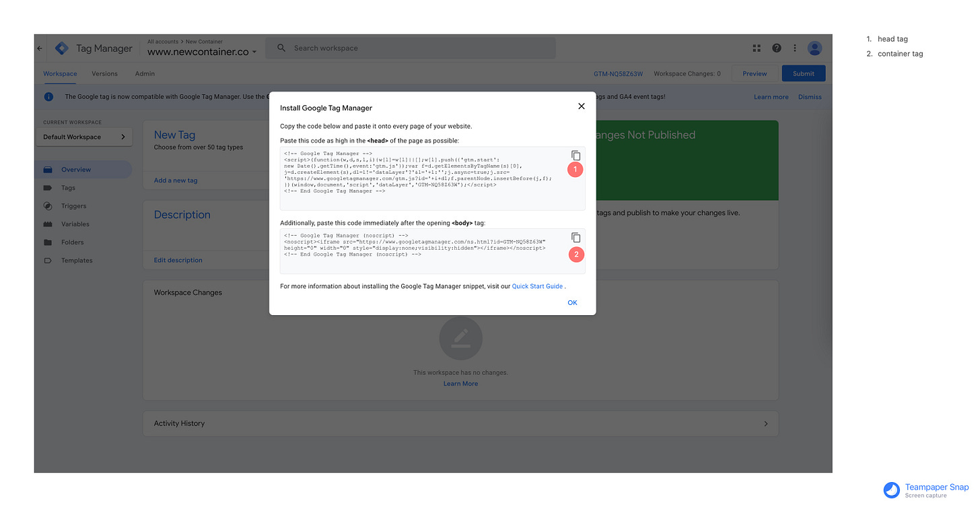
Task: Click the Overview sidebar icon
Action: coord(48,170)
